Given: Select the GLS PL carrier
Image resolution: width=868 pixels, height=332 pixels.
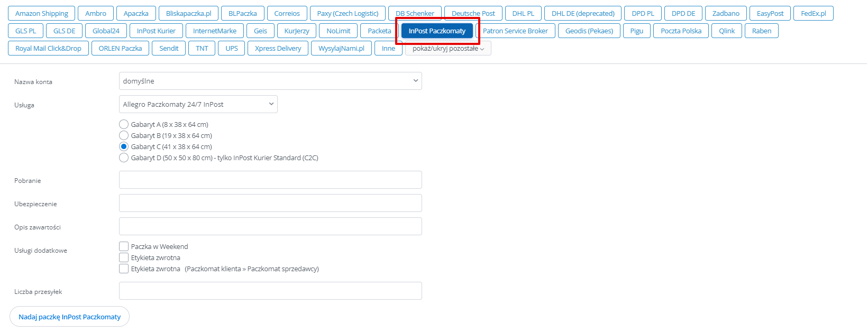Looking at the screenshot, I should click(x=26, y=31).
